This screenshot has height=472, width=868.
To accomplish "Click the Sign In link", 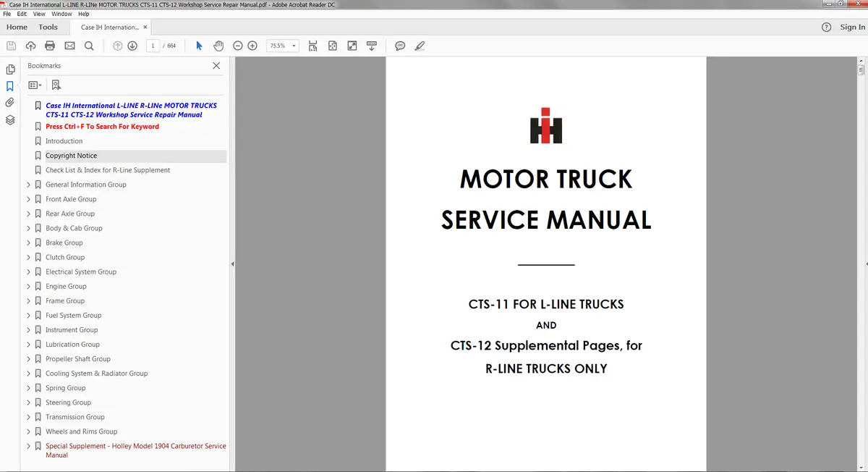I will 852,27.
